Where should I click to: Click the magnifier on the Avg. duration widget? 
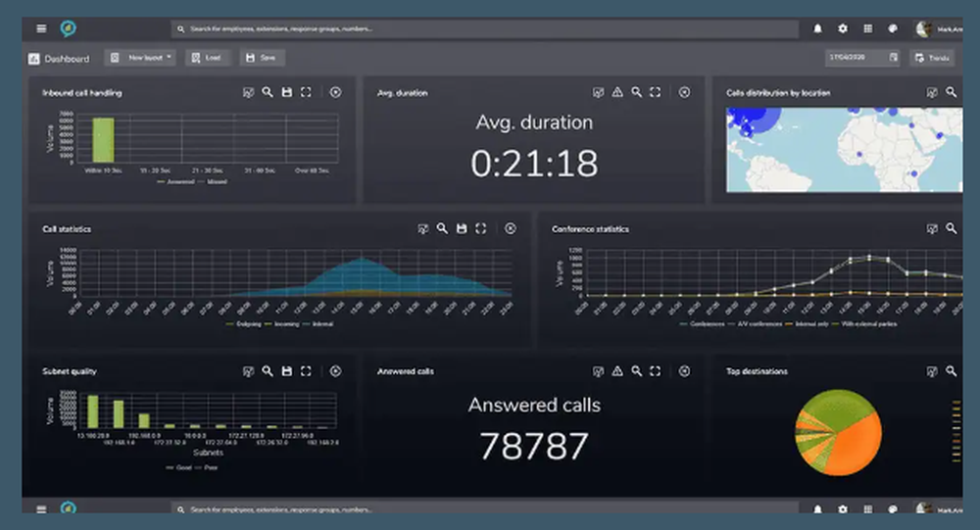636,92
